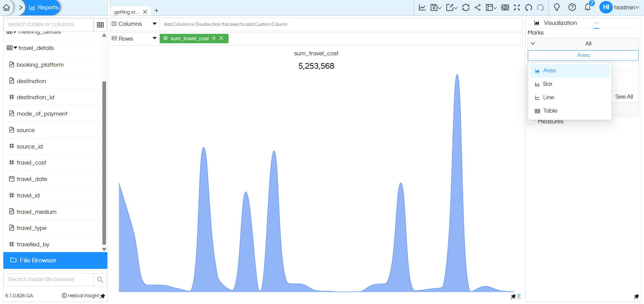
Task: Open the data grid view icon beside search
Action: (x=100, y=24)
